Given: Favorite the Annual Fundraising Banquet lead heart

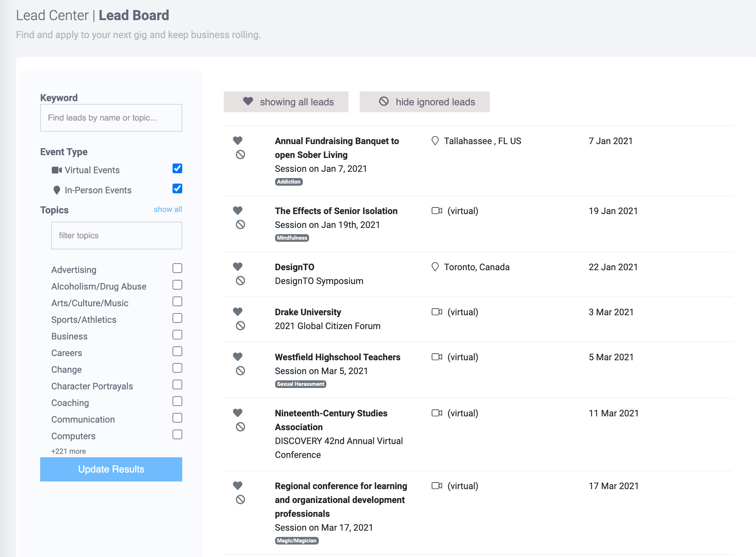Looking at the screenshot, I should 238,141.
